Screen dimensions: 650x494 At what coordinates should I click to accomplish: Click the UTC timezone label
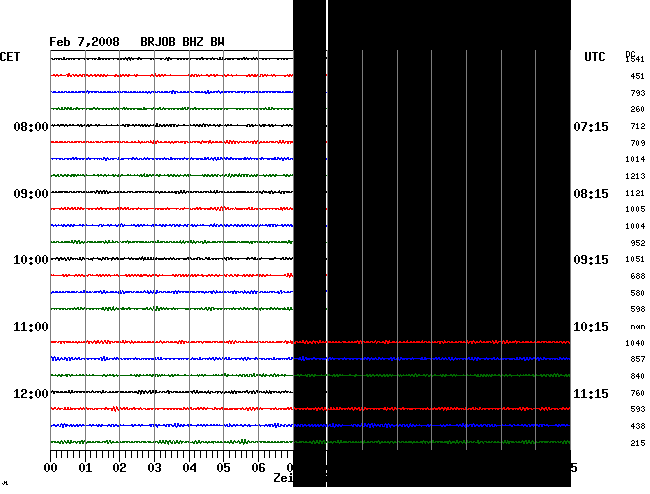[594, 57]
